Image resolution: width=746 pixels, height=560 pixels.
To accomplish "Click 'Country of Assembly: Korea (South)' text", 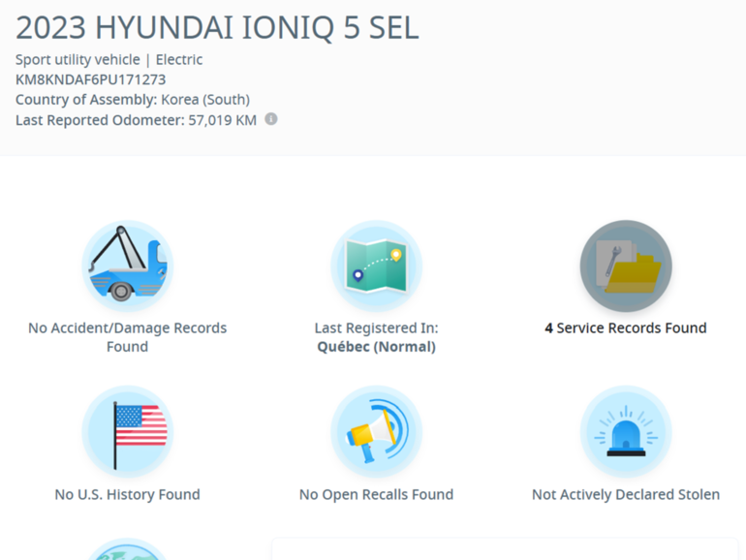I will point(132,100).
